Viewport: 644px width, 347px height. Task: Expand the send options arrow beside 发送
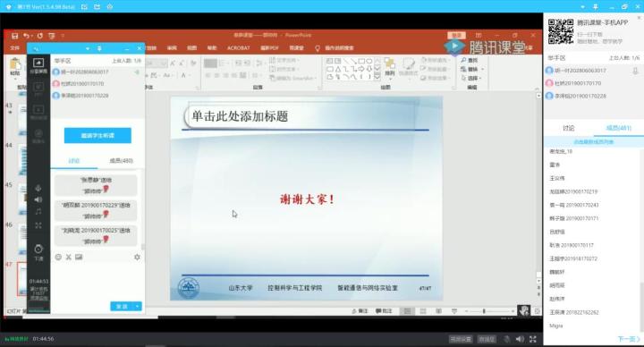(x=138, y=307)
